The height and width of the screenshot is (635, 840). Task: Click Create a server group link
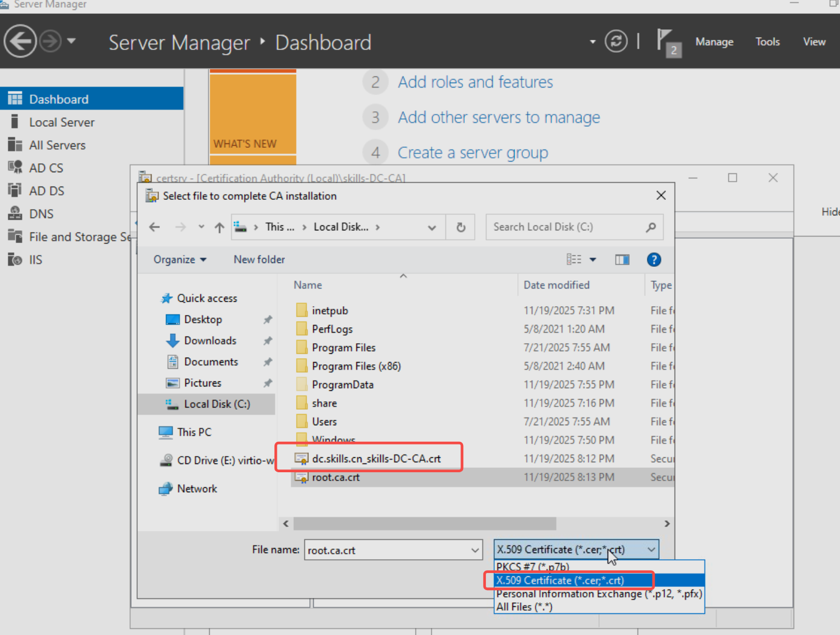pos(473,153)
